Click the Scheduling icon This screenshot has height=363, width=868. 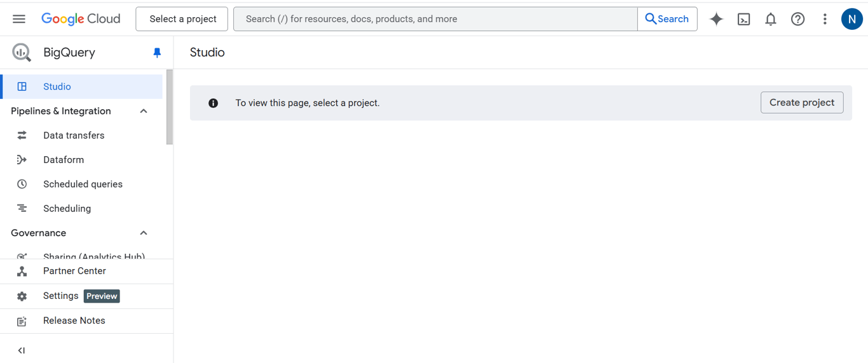[22, 208]
